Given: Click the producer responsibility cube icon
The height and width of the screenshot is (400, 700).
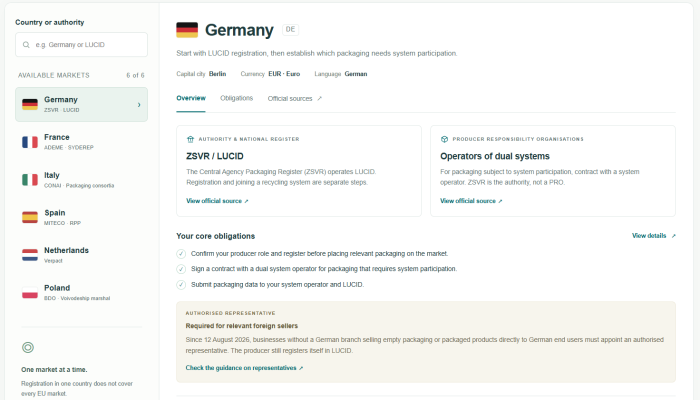Looking at the screenshot, I should pyautogui.click(x=444, y=139).
